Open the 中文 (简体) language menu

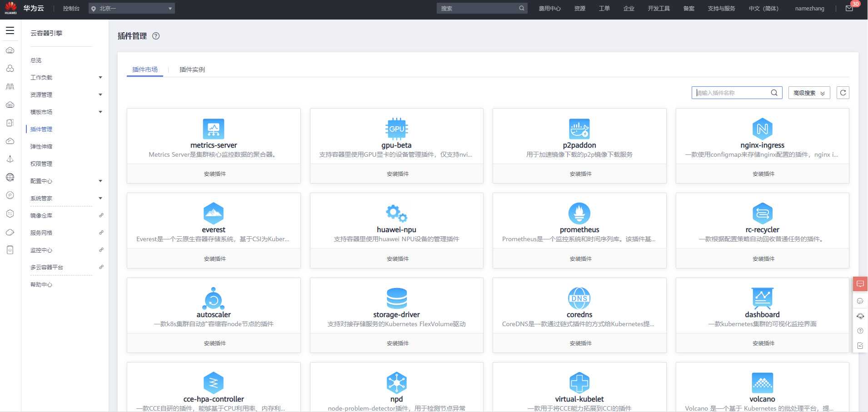point(763,8)
